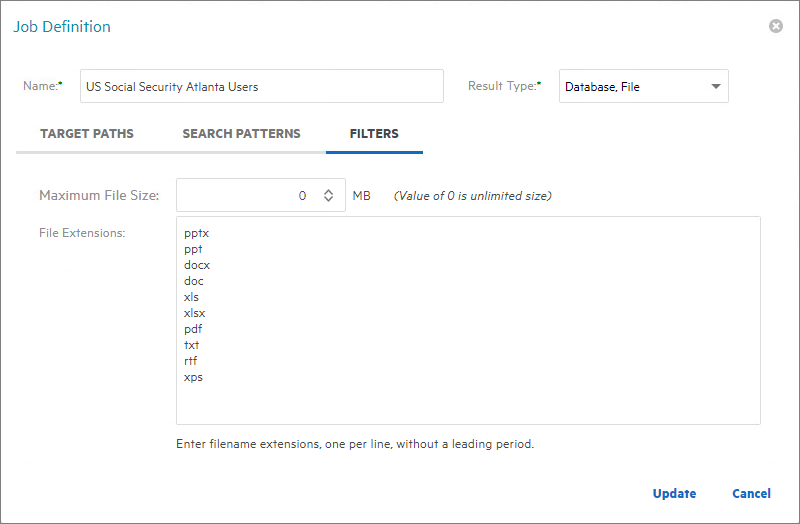Open the Result Type dropdown

[x=643, y=87]
